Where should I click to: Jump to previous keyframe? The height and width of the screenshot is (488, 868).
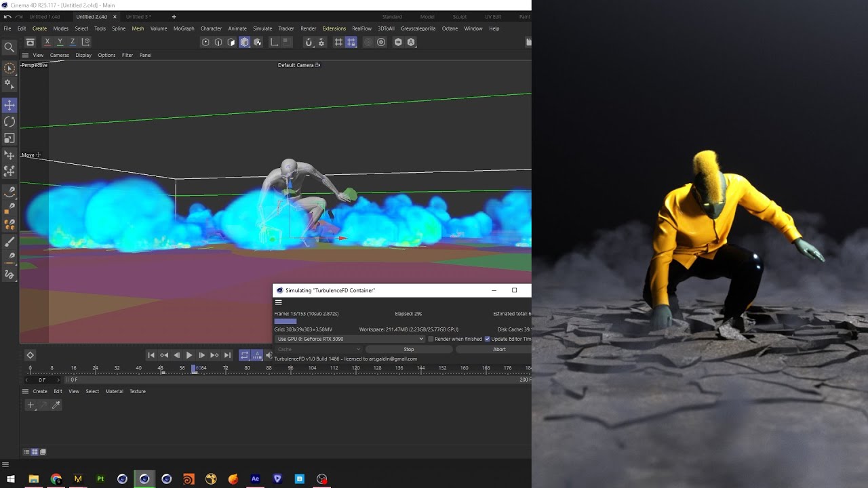[164, 355]
